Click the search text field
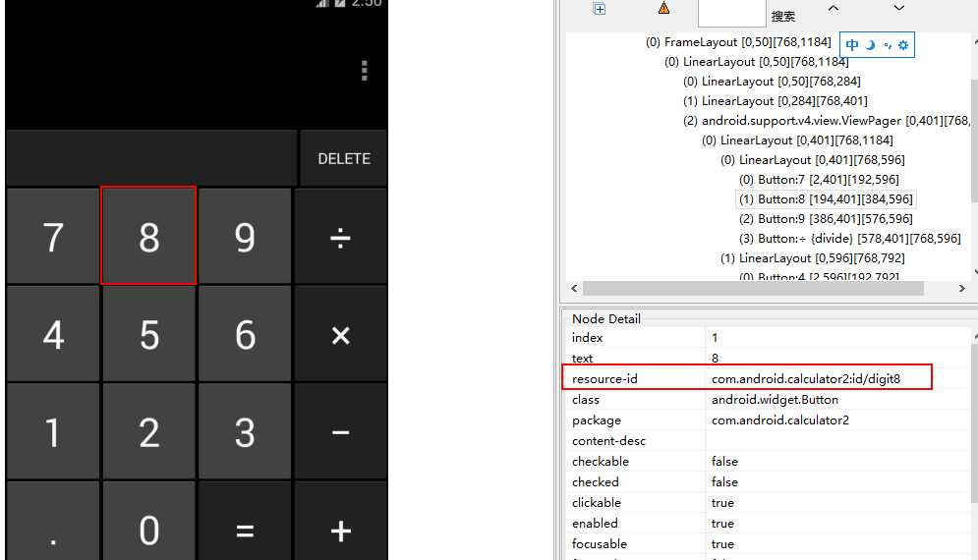The height and width of the screenshot is (560, 978). tap(731, 13)
